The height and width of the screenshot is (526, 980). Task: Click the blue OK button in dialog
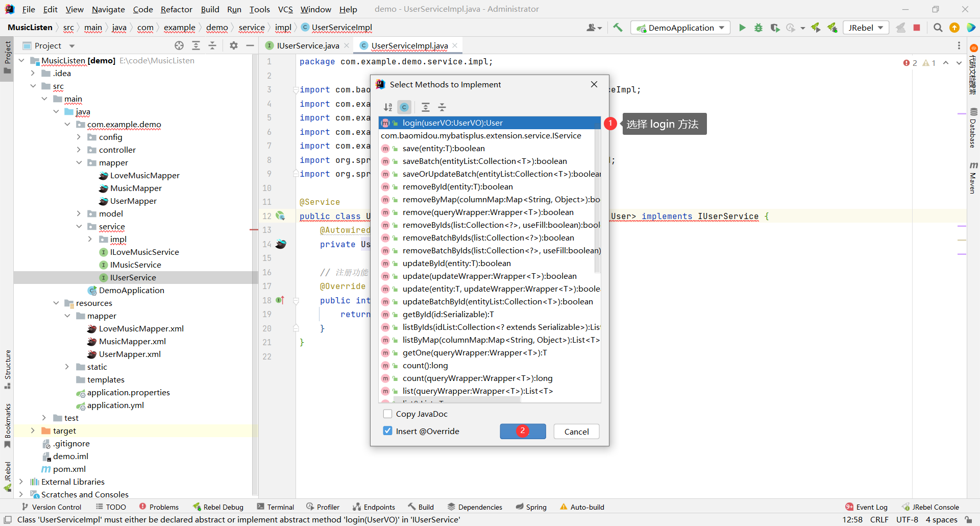(x=523, y=432)
